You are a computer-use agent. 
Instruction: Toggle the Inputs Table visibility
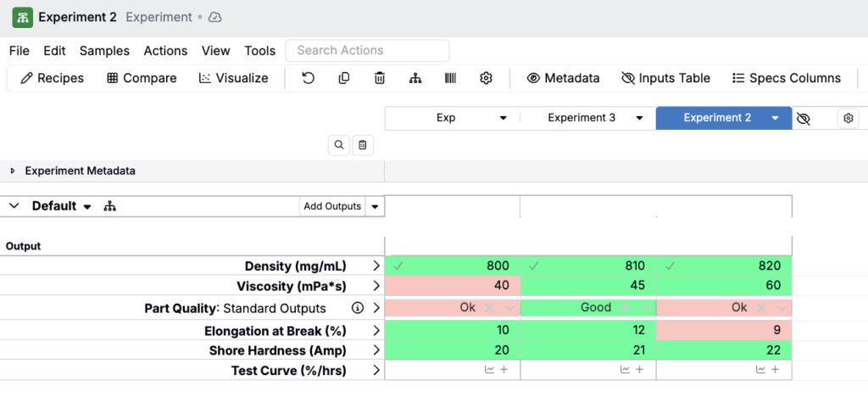(x=665, y=78)
